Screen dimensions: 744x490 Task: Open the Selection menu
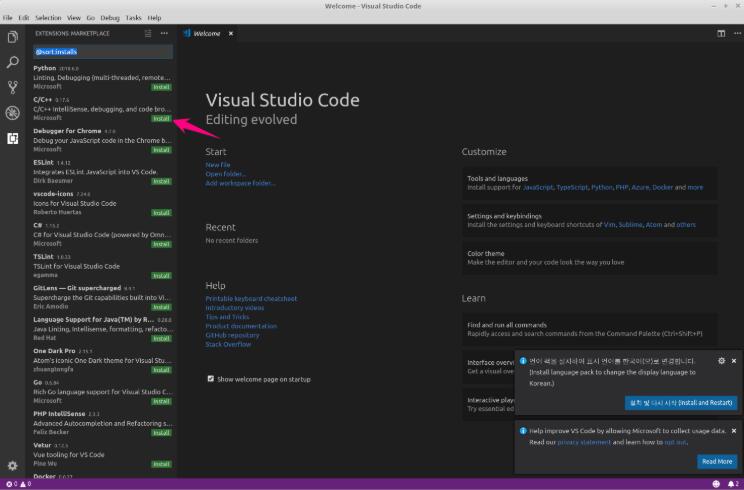coord(48,18)
